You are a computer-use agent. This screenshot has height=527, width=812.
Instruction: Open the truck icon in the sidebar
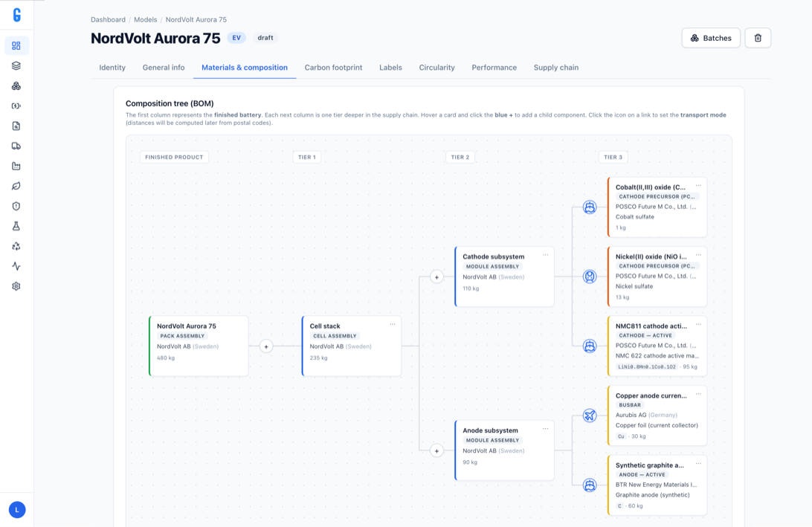click(x=16, y=146)
